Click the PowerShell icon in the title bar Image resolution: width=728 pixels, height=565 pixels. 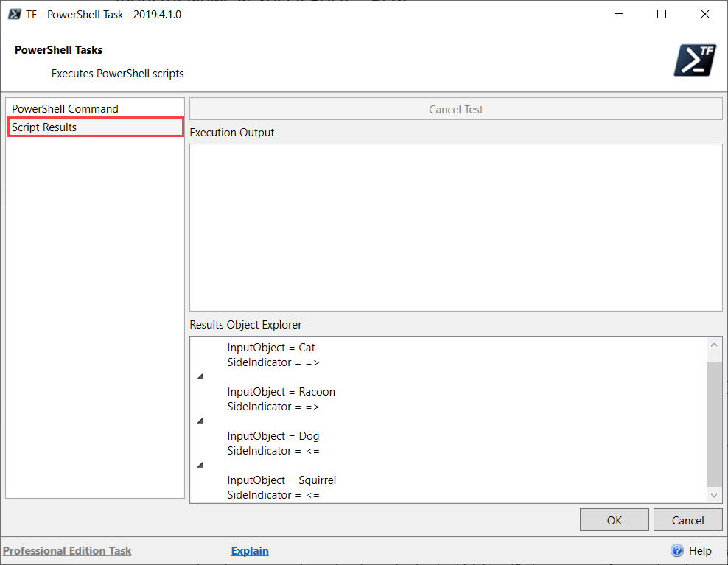15,13
